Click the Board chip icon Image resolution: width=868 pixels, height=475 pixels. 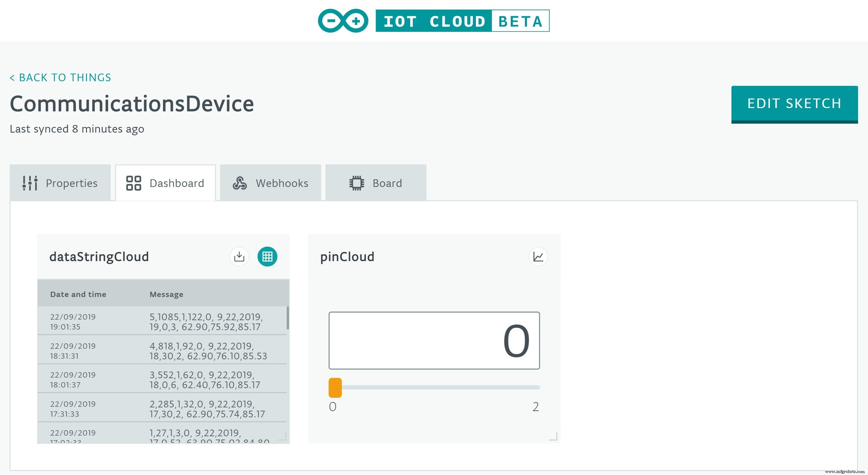356,183
